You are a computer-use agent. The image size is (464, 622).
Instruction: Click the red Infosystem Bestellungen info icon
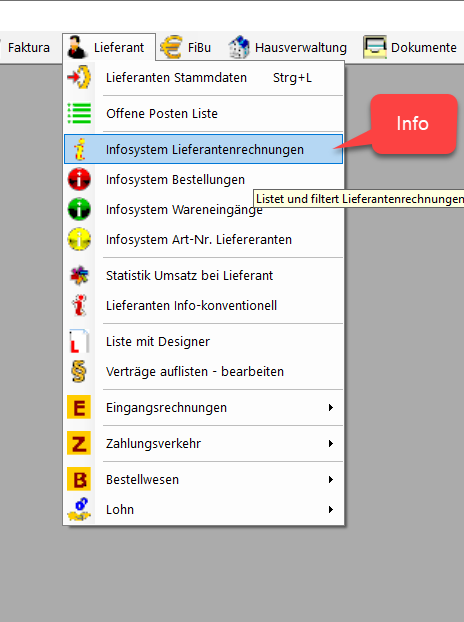point(79,179)
